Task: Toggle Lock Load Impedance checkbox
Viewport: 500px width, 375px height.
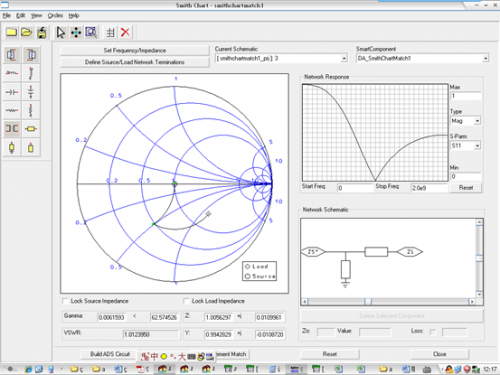Action: (x=187, y=301)
